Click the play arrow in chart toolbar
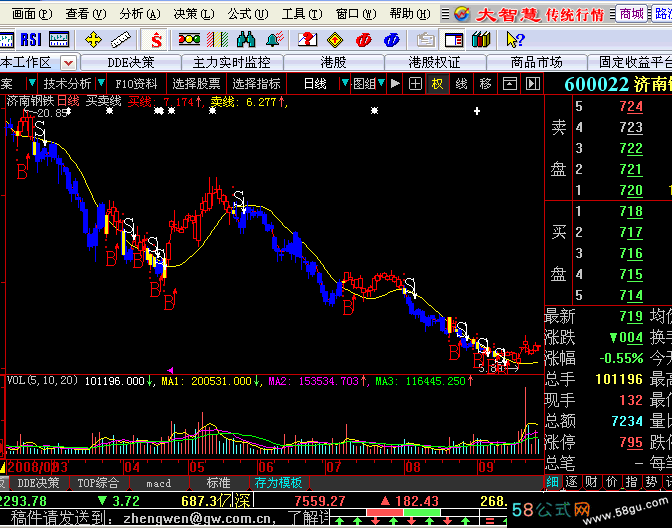Viewport: 672px width, 528px height. click(395, 83)
